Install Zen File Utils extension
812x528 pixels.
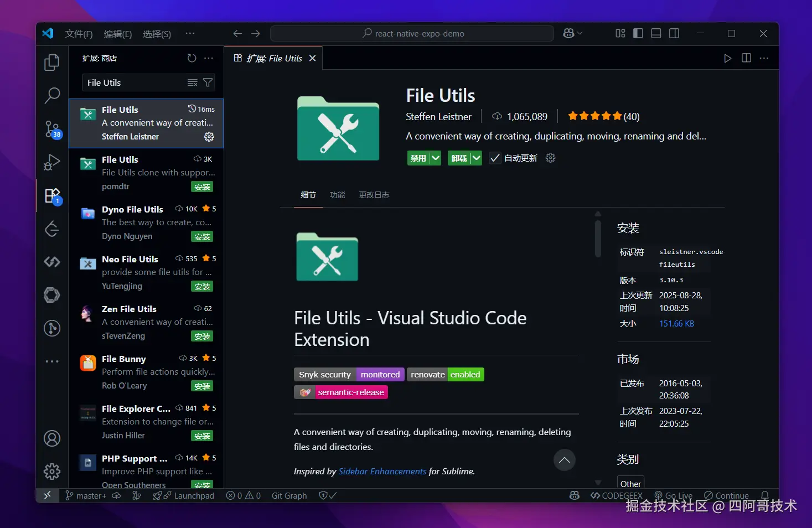point(202,337)
